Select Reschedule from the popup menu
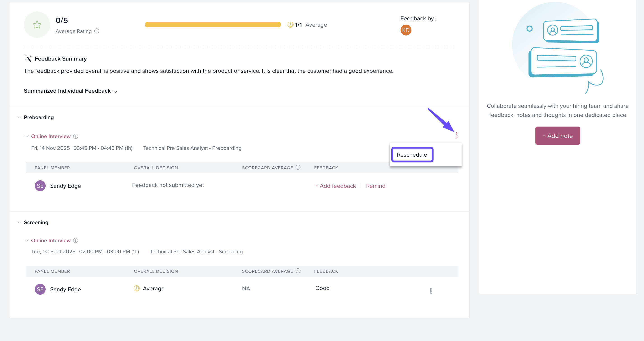The width and height of the screenshot is (644, 341). [412, 155]
